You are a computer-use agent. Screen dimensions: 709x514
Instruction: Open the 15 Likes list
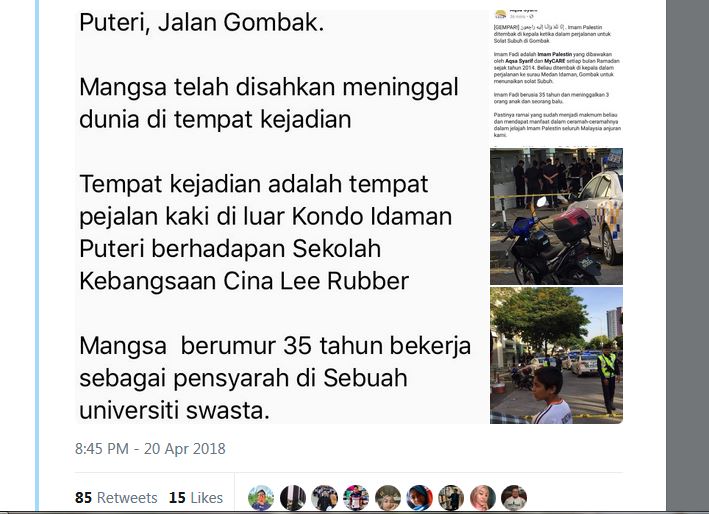pos(196,498)
